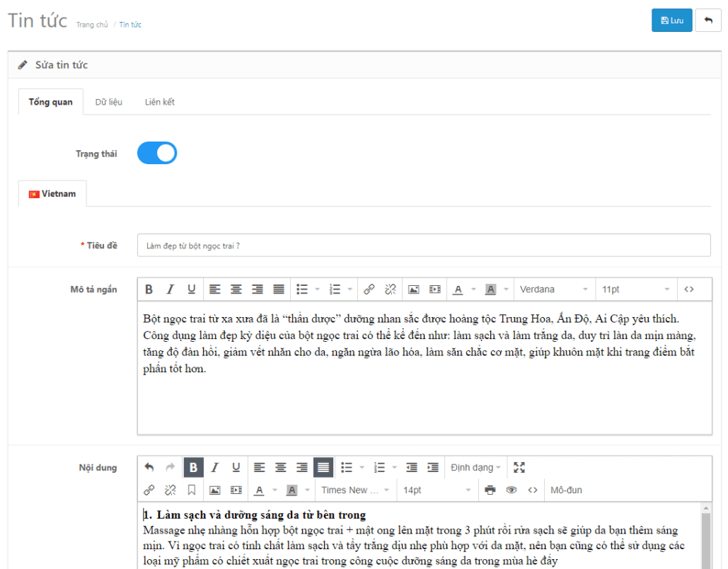Viewport: 728px width, 569px height.
Task: Insert image in Mô tả ngắn editor
Action: click(x=413, y=289)
